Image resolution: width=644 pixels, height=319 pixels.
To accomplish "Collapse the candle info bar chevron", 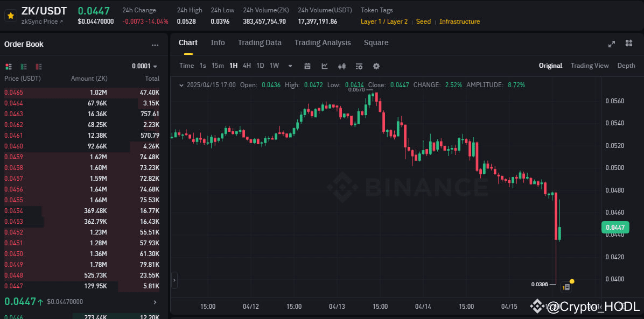I will coord(181,84).
